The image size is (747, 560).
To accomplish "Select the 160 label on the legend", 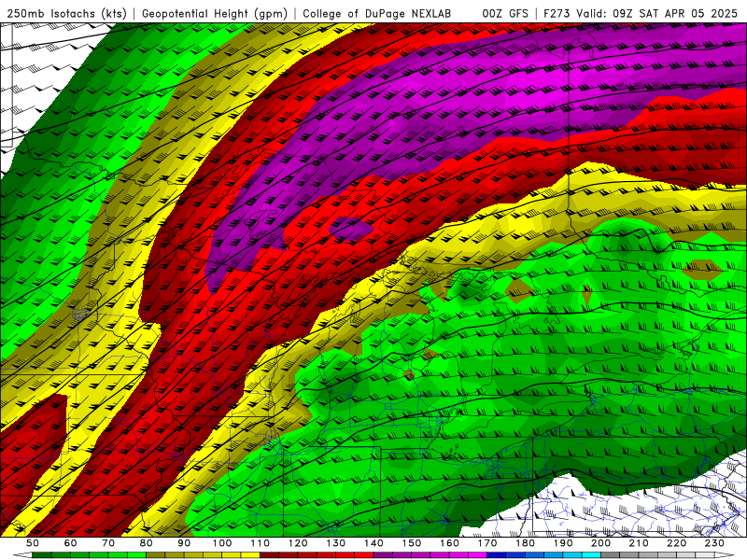I will point(449,543).
